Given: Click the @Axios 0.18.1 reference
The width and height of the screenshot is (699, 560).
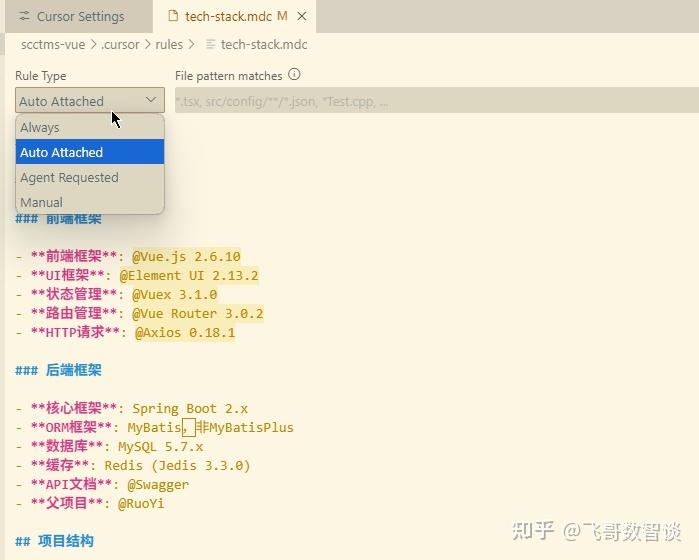Looking at the screenshot, I should coord(185,333).
